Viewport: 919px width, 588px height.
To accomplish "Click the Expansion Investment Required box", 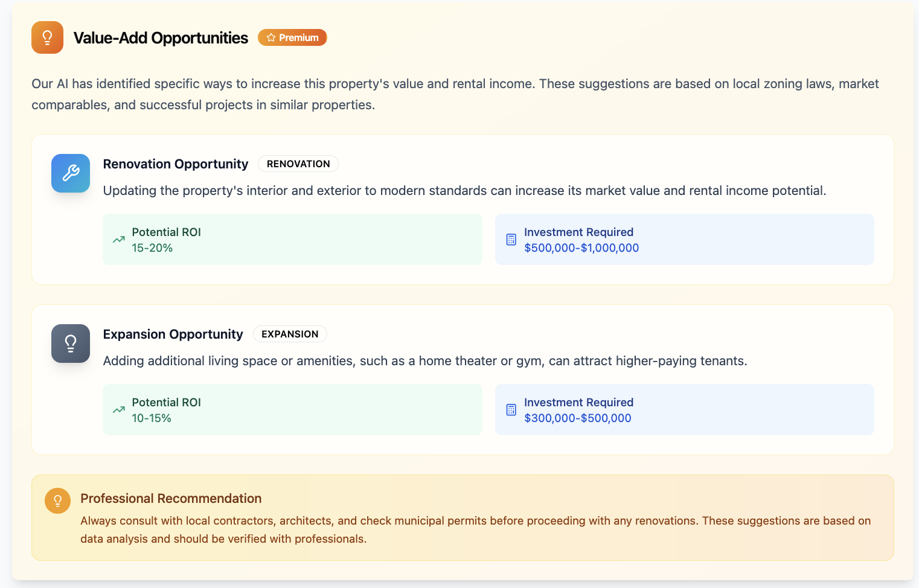I will (x=685, y=409).
